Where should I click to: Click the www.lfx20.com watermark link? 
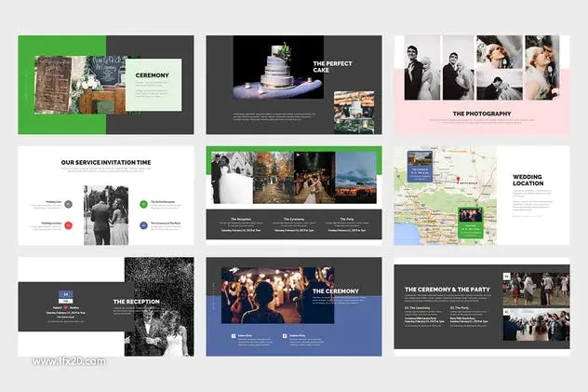click(69, 361)
